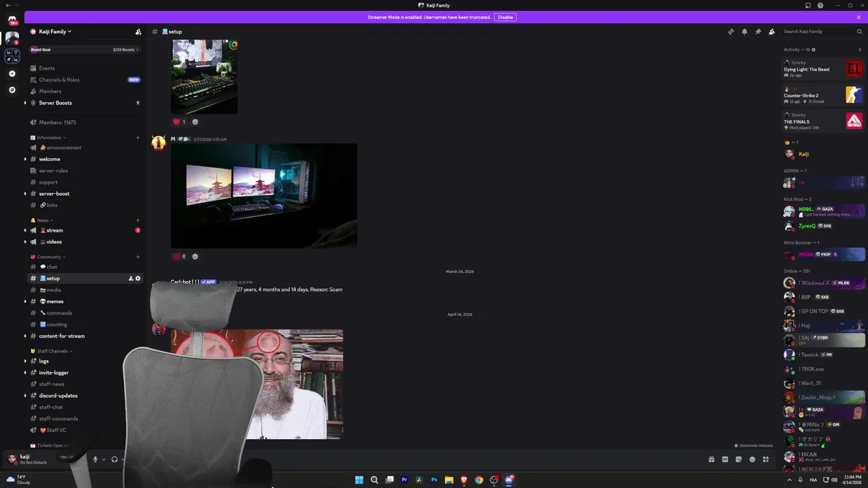868x488 pixels.
Task: Open the Threads icon in channel header
Action: (x=730, y=32)
